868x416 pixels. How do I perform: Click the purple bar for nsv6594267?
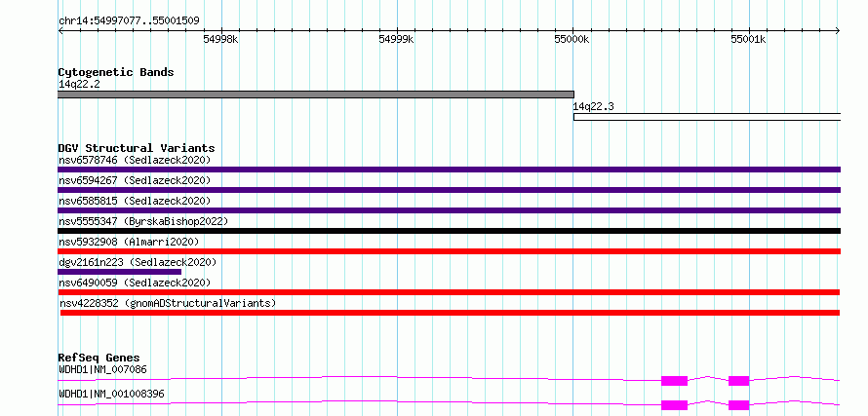449,190
